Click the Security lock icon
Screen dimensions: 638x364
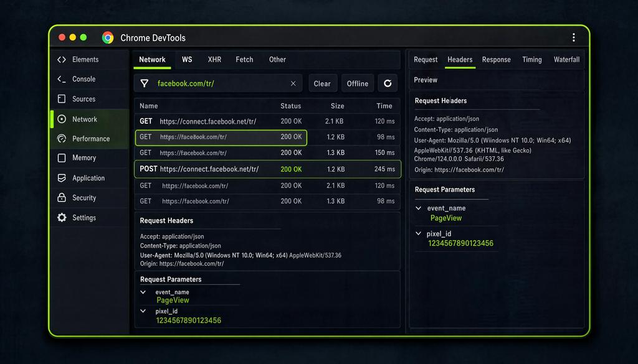click(62, 198)
